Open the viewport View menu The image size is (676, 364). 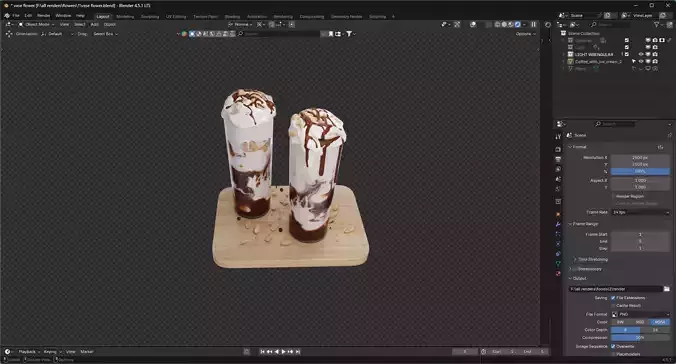(64, 25)
